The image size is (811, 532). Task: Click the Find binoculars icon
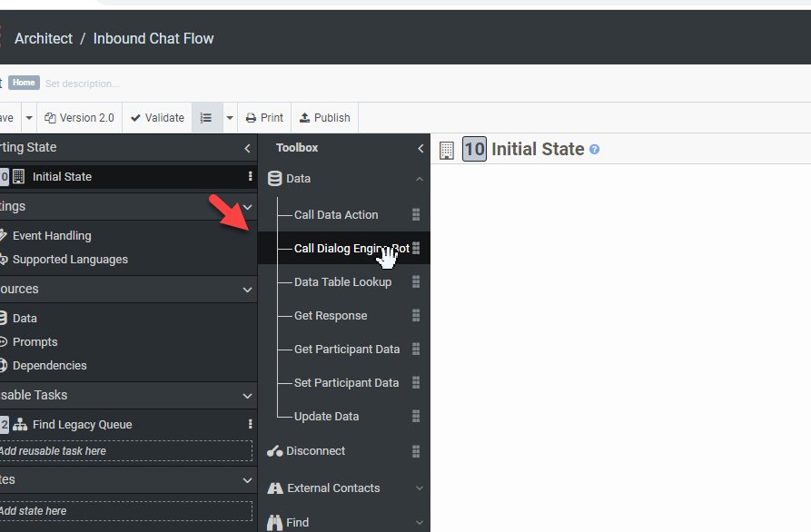pyautogui.click(x=274, y=523)
